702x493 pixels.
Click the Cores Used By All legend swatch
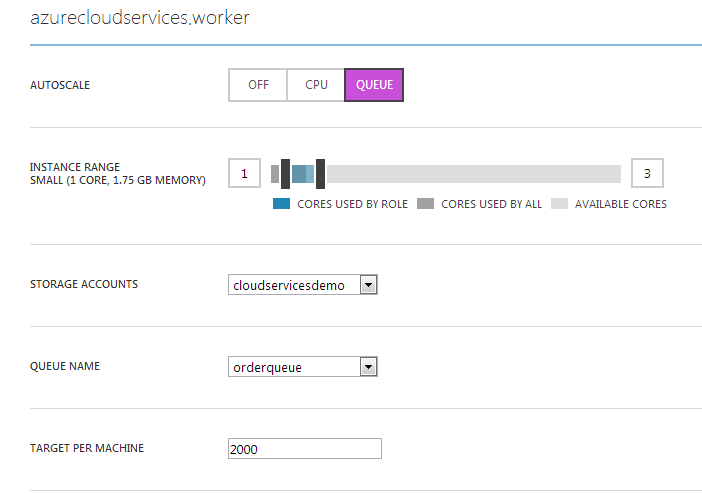click(x=425, y=204)
